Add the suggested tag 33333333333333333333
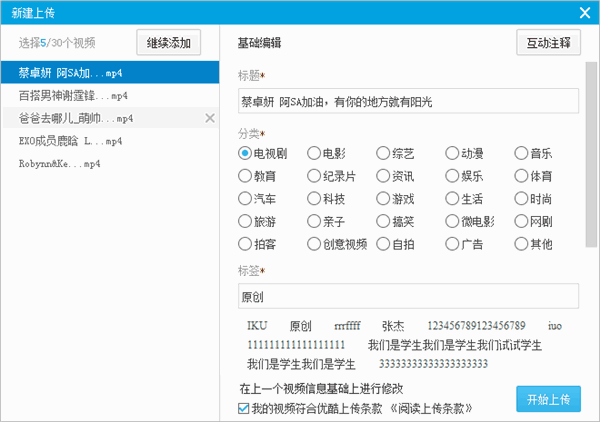The width and height of the screenshot is (600, 422). (433, 363)
